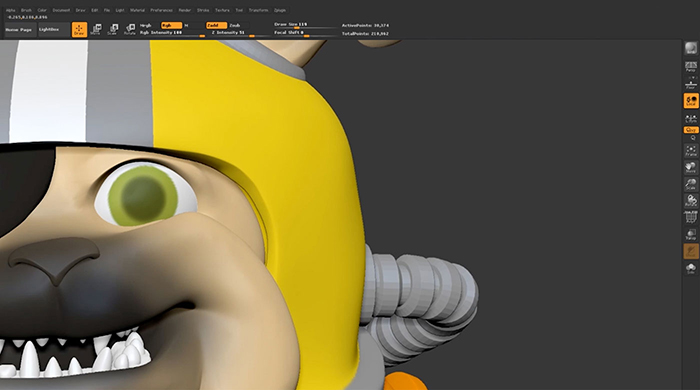
Task: Click the right-shelf Move view icon
Action: (x=691, y=167)
